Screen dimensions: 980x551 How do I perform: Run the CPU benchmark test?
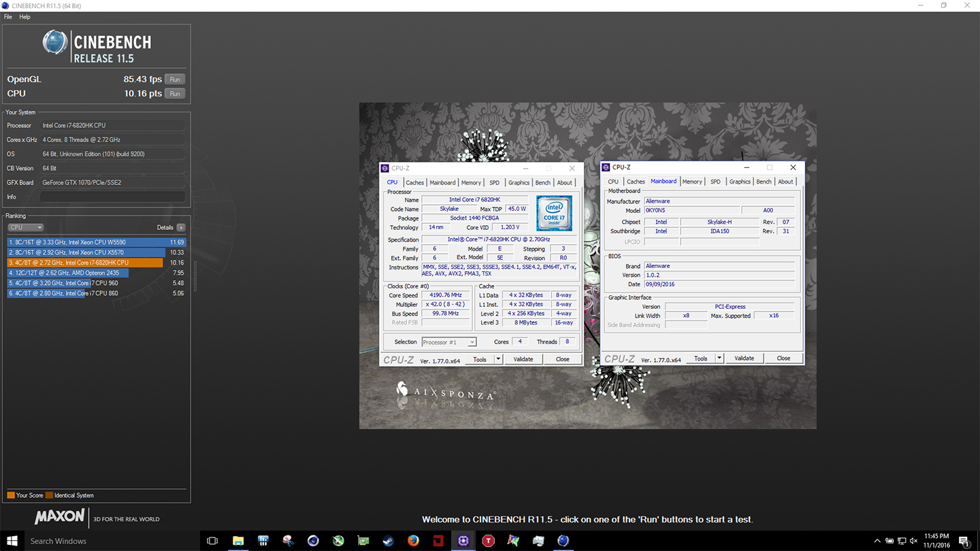(x=175, y=94)
